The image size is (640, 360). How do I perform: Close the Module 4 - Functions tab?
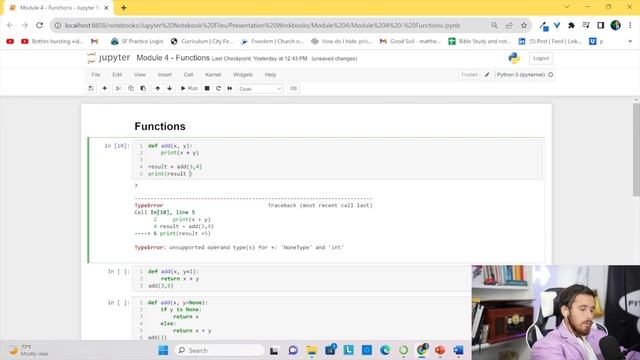coord(107,8)
